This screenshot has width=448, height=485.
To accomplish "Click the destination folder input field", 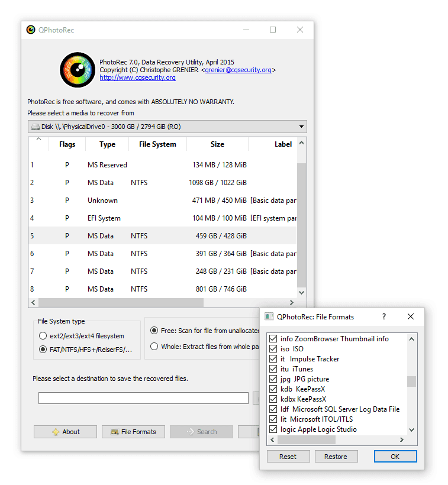I will click(143, 398).
